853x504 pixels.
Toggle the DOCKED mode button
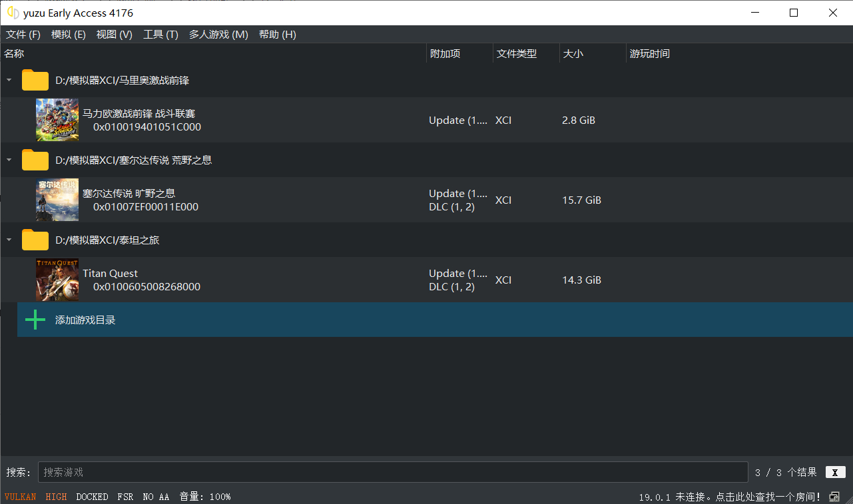[x=92, y=497]
